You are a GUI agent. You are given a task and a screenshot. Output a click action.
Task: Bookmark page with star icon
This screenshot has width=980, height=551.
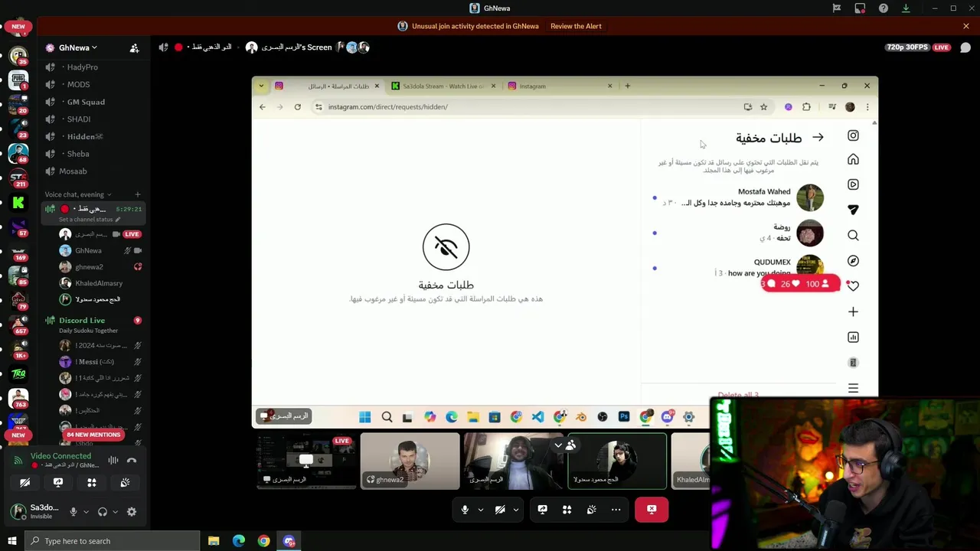pyautogui.click(x=763, y=107)
